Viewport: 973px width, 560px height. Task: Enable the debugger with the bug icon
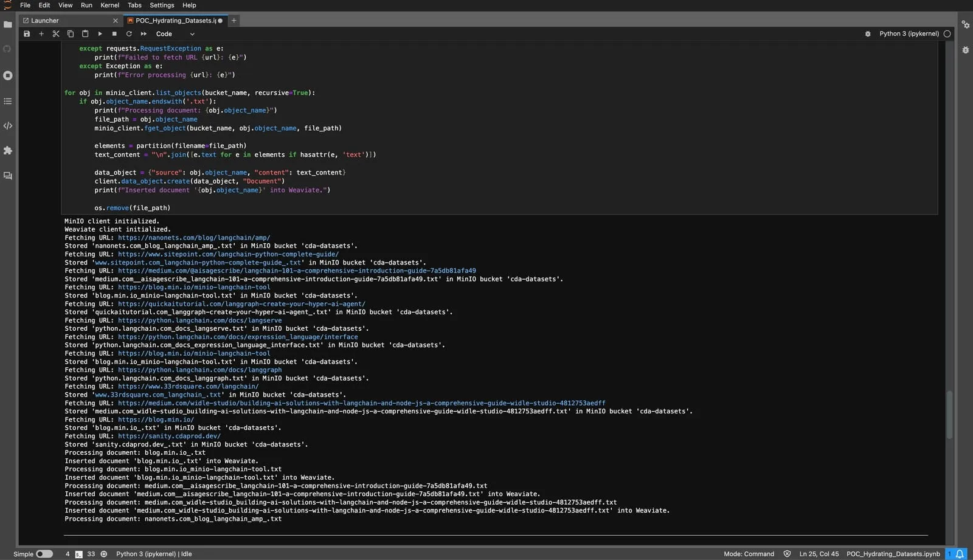pyautogui.click(x=867, y=34)
